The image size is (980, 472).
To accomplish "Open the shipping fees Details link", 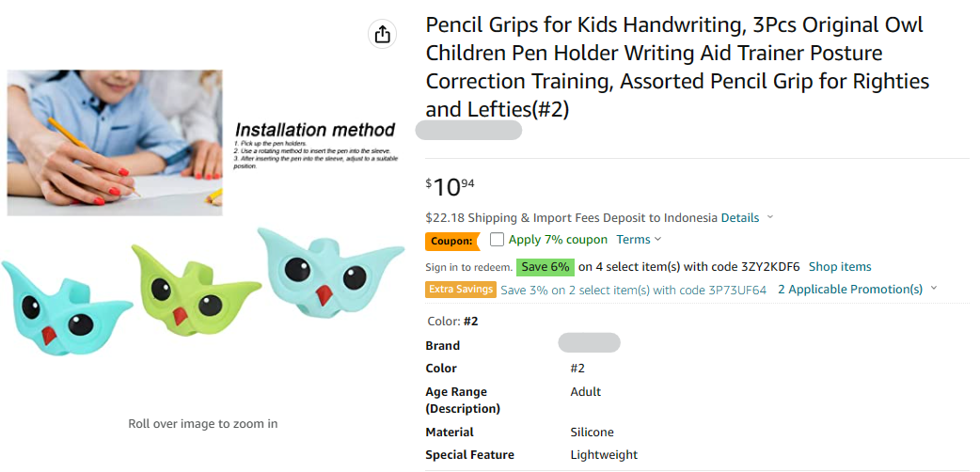I will tap(740, 217).
